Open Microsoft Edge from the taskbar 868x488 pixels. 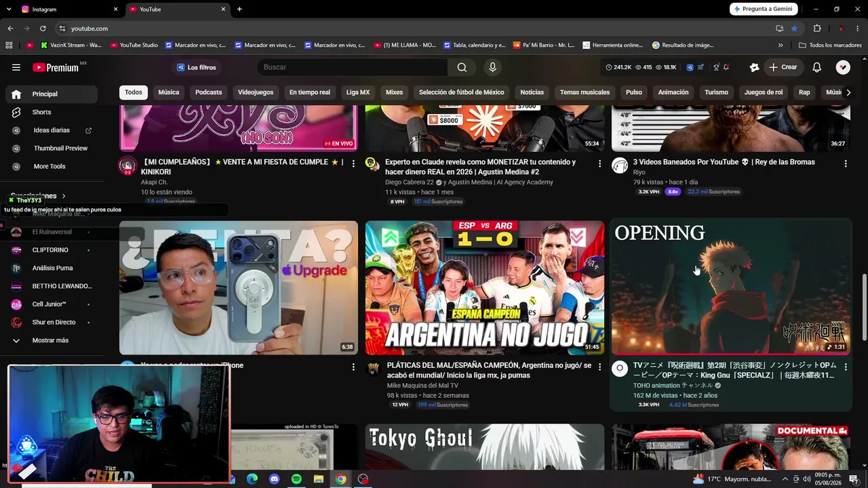tap(252, 479)
